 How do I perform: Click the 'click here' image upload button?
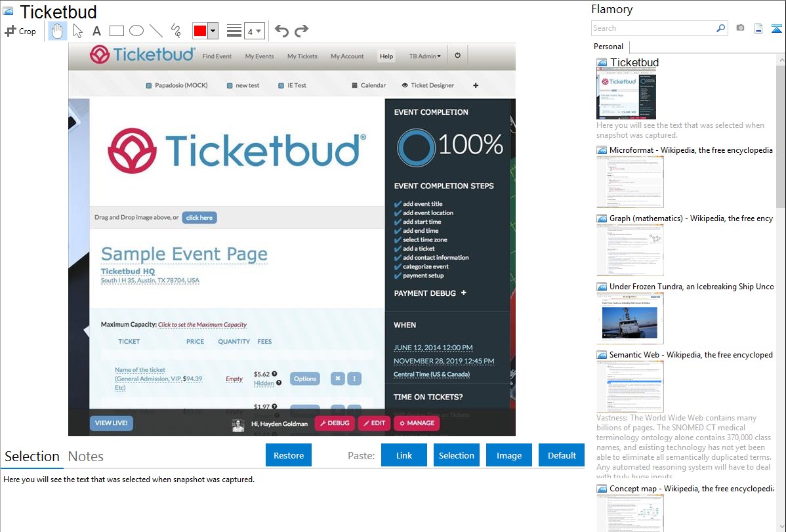coord(199,218)
